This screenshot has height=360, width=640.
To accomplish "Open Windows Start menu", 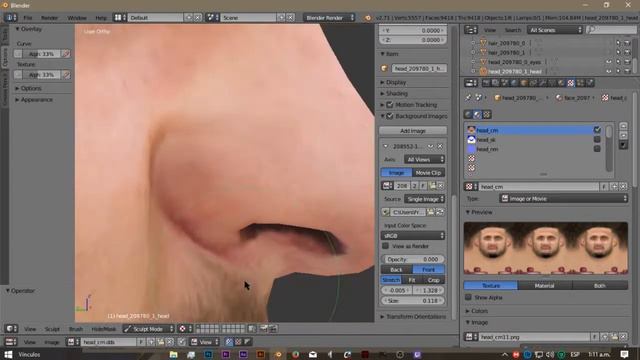I will coord(8,354).
